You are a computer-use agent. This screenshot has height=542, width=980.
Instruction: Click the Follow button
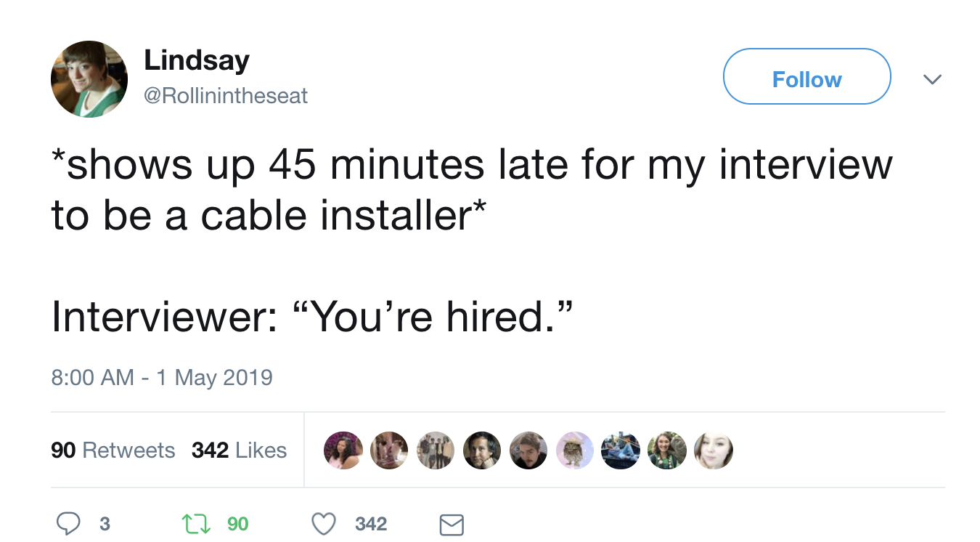click(807, 76)
